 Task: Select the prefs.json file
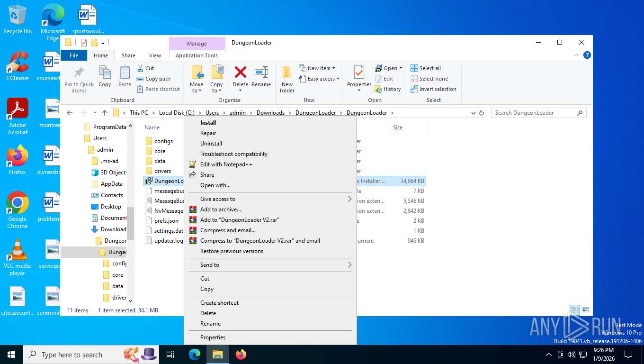pos(166,221)
